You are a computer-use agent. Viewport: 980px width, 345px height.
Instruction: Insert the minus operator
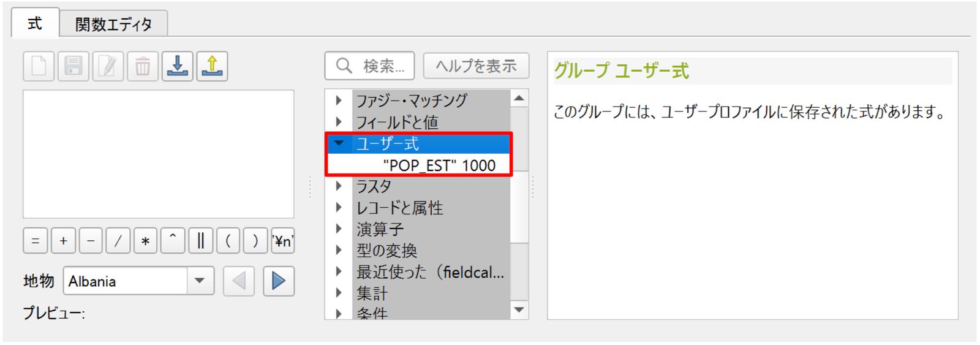point(91,241)
